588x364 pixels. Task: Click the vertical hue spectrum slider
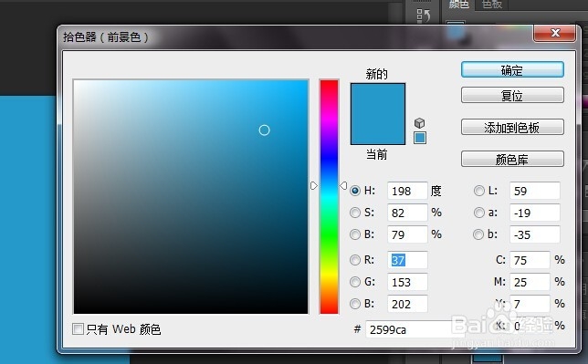click(329, 196)
